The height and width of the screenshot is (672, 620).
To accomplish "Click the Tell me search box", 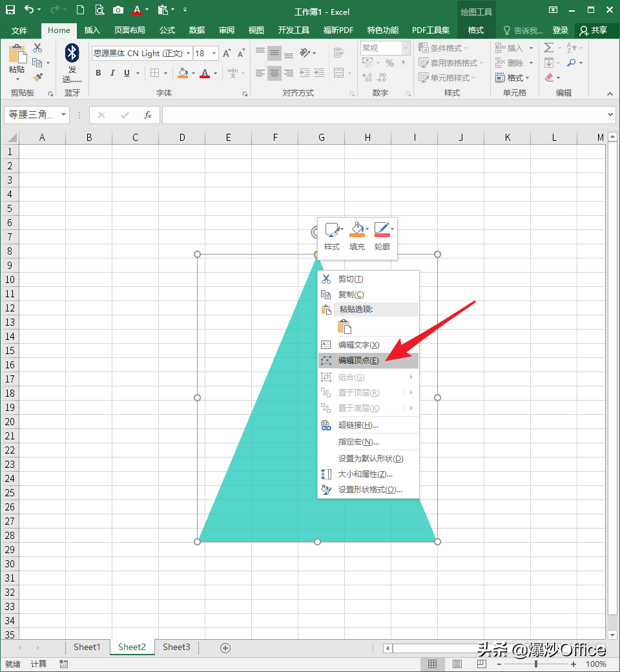I will [523, 30].
